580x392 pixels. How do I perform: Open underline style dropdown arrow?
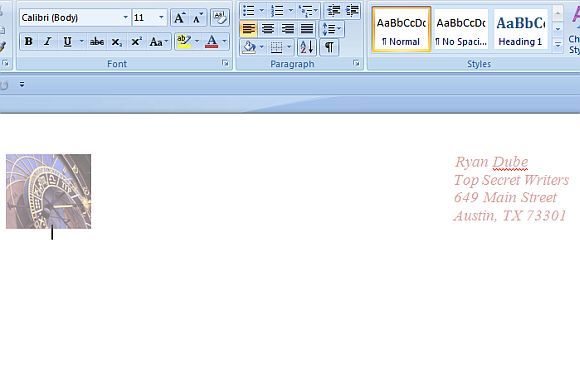pyautogui.click(x=82, y=41)
